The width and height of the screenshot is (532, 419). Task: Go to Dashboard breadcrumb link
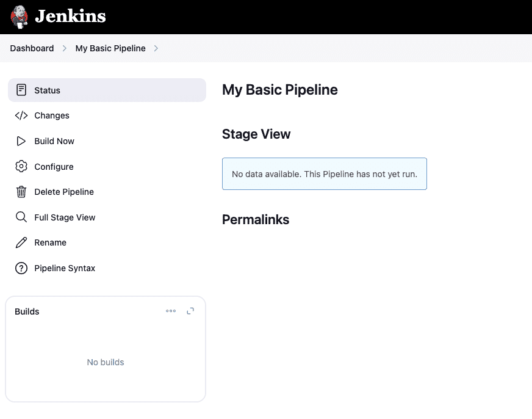32,48
